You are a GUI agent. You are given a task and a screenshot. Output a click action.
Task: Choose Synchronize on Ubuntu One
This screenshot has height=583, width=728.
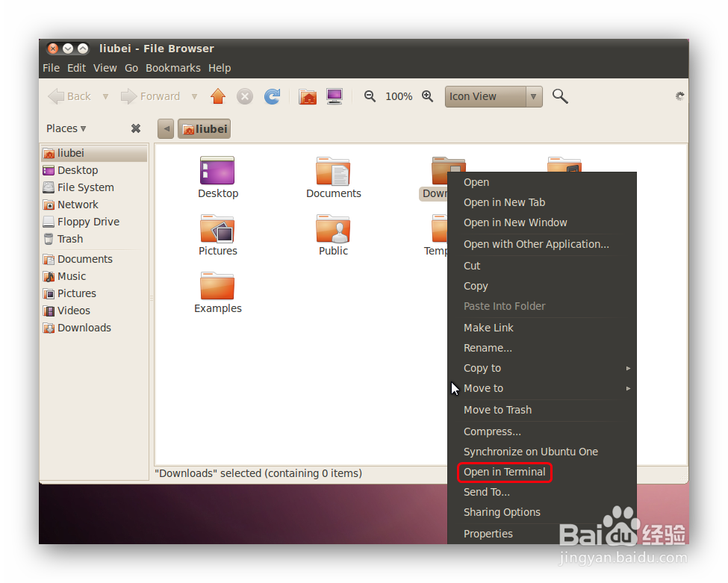(542, 452)
